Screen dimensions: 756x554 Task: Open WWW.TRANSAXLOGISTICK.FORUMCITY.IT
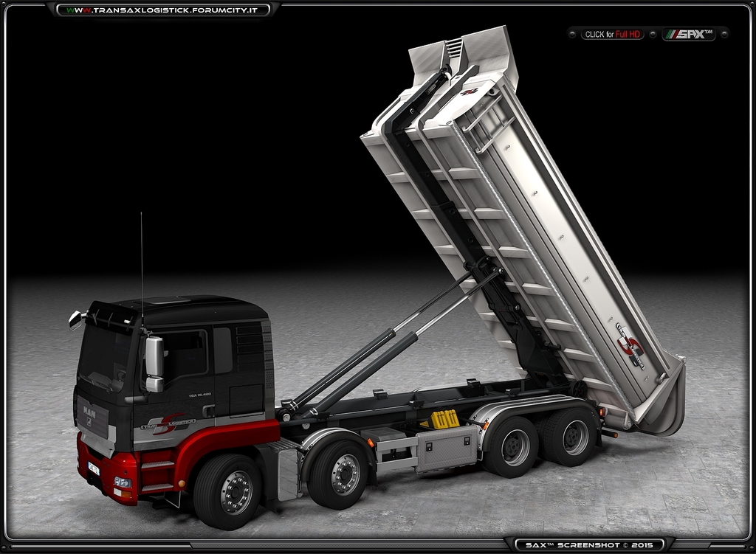pyautogui.click(x=164, y=10)
